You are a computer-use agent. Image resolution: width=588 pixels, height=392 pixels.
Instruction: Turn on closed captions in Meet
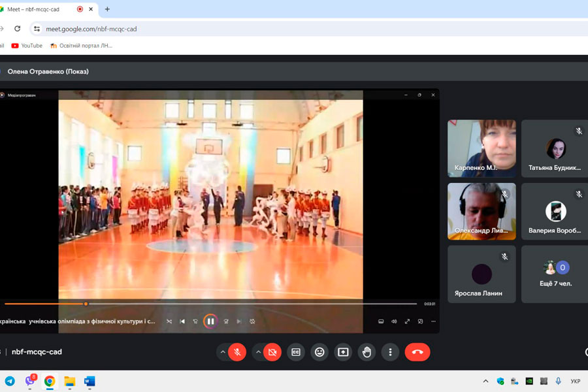(296, 352)
